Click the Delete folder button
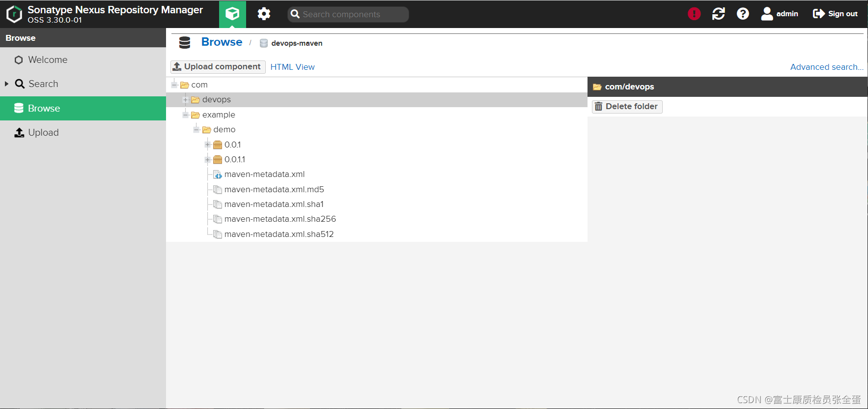Image resolution: width=868 pixels, height=409 pixels. click(627, 107)
